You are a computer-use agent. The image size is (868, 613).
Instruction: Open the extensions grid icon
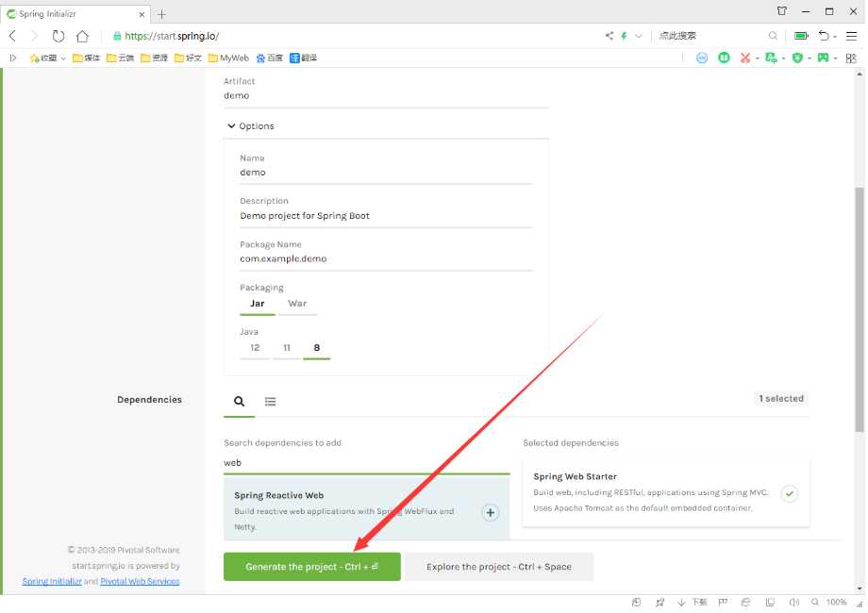pos(851,58)
